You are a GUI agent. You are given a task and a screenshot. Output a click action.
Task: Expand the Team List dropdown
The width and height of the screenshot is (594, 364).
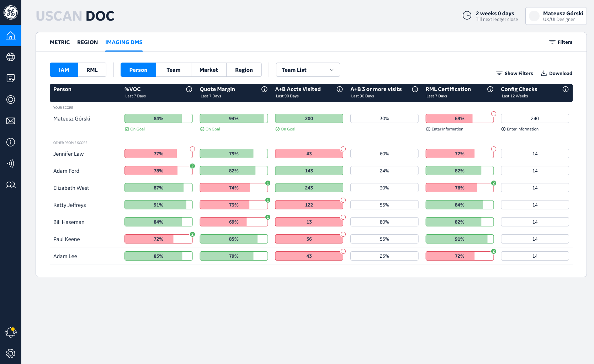(x=308, y=70)
